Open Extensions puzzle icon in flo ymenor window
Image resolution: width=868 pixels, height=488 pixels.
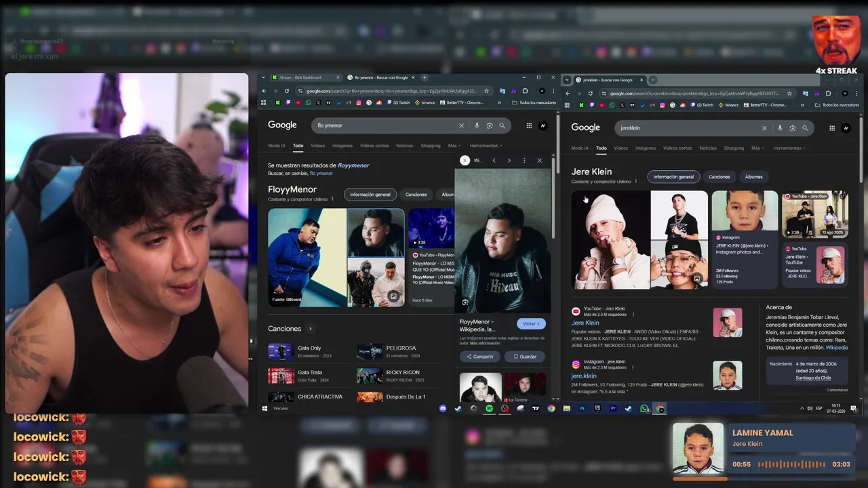click(525, 91)
